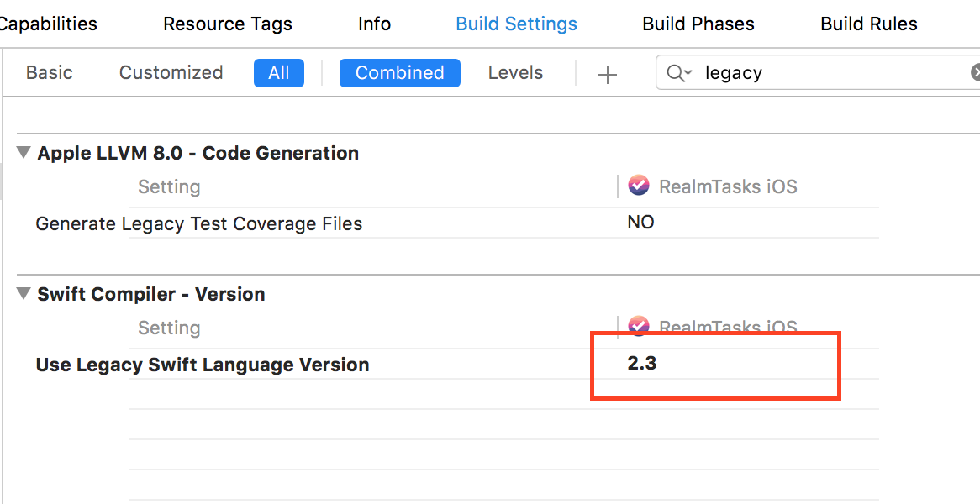Select the All settings filter

coord(278,73)
